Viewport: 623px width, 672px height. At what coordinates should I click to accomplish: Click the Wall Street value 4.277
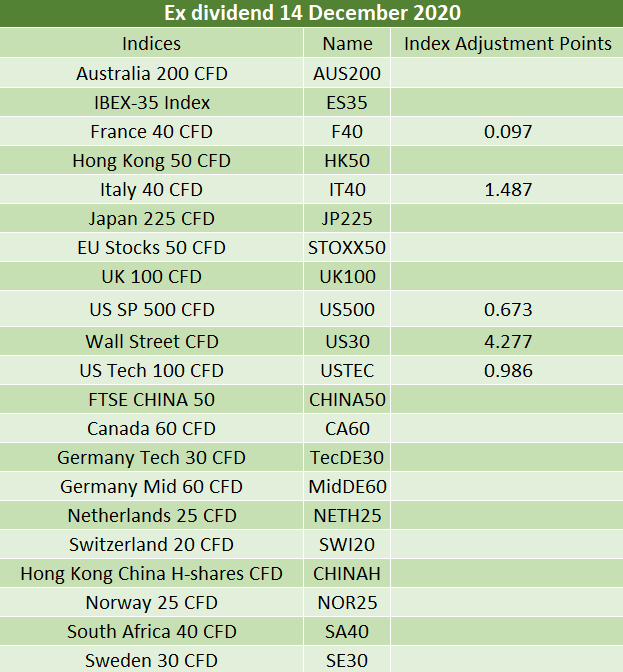(x=508, y=342)
